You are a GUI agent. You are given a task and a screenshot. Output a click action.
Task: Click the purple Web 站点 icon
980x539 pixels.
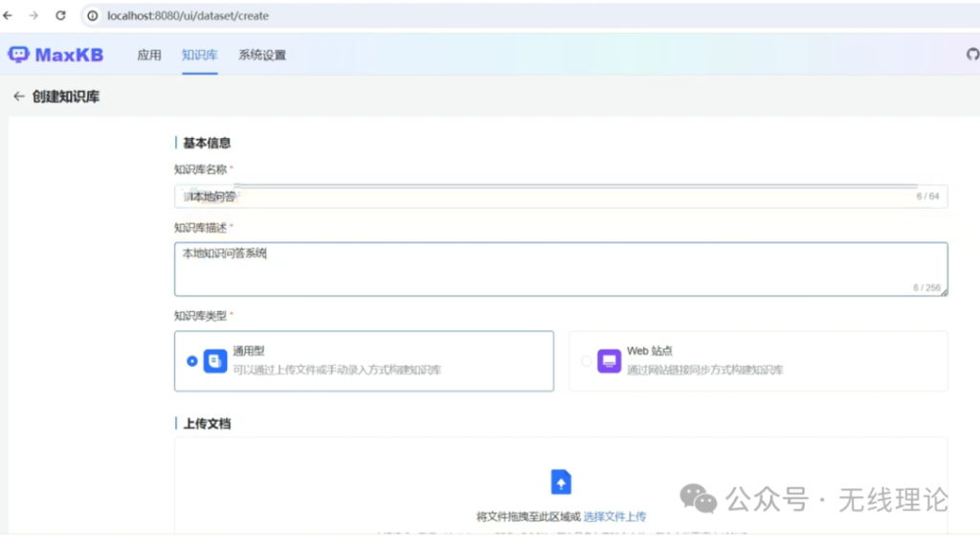(x=609, y=361)
